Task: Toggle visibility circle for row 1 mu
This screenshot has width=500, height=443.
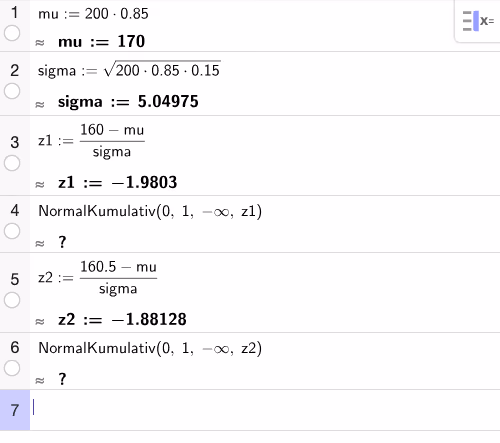Action: pyautogui.click(x=12, y=33)
